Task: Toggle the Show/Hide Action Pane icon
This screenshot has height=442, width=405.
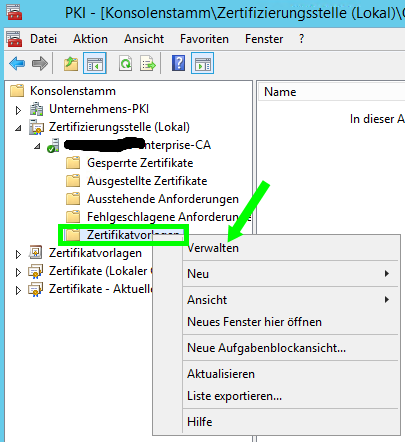Action: (x=202, y=63)
